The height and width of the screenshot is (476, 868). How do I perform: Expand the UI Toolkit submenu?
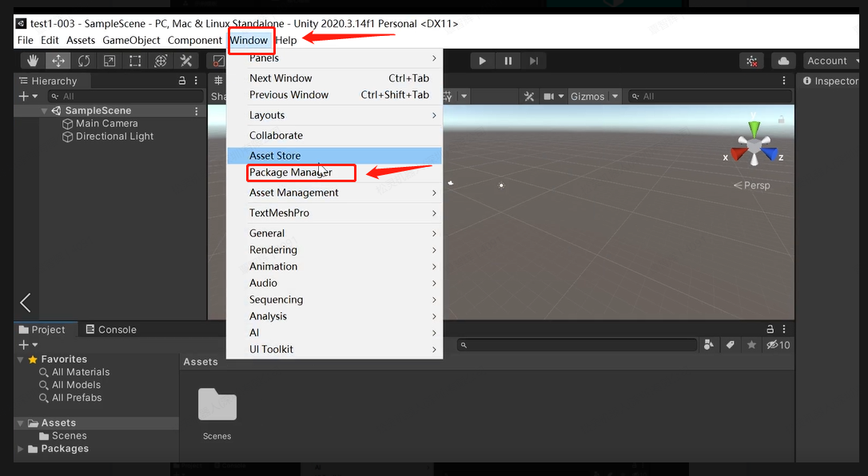tap(334, 349)
